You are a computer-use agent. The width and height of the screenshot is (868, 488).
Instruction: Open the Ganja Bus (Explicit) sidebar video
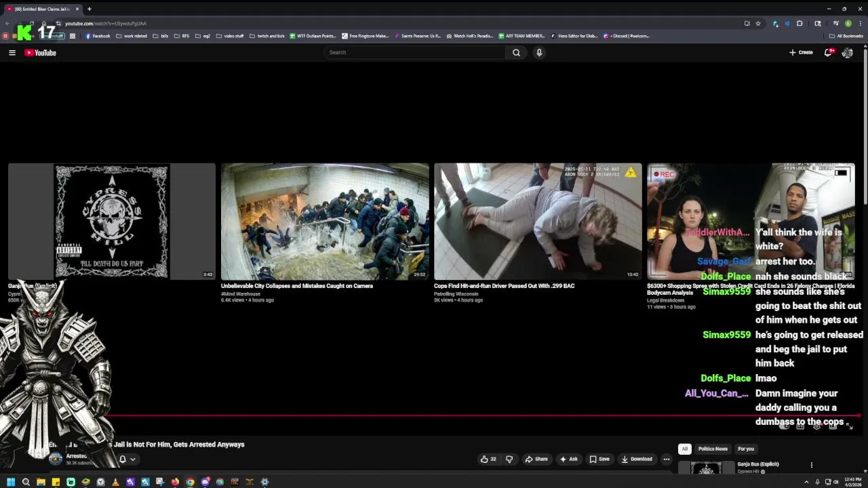[x=758, y=464]
